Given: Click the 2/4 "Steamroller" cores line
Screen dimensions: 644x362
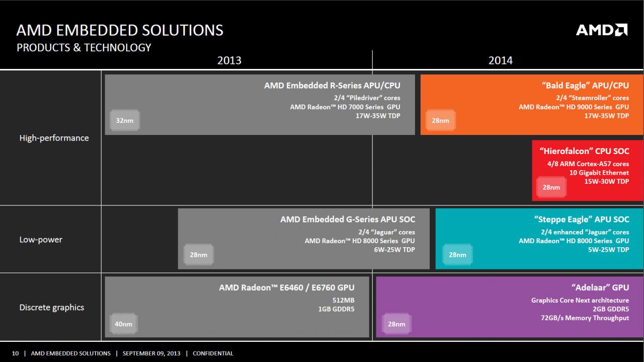Looking at the screenshot, I should click(593, 98).
